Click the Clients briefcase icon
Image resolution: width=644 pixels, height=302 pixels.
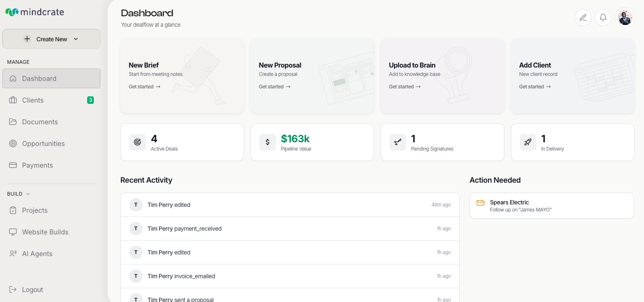(13, 100)
